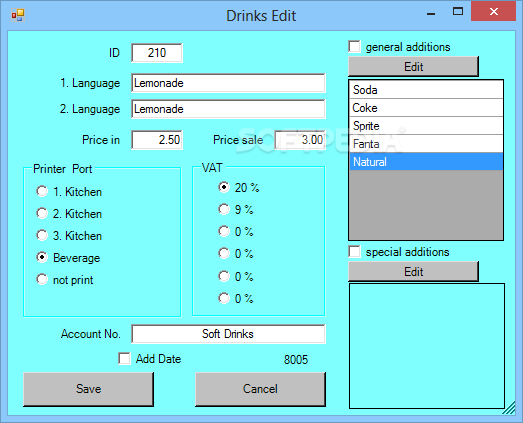Click the empty special additions list box
Screen dimensions: 523x423
(427, 346)
